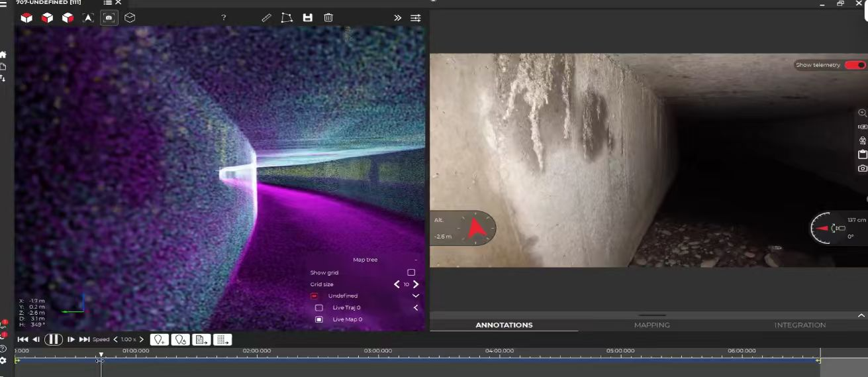
Task: Switch to the INTEGRATION tab
Action: 800,325
